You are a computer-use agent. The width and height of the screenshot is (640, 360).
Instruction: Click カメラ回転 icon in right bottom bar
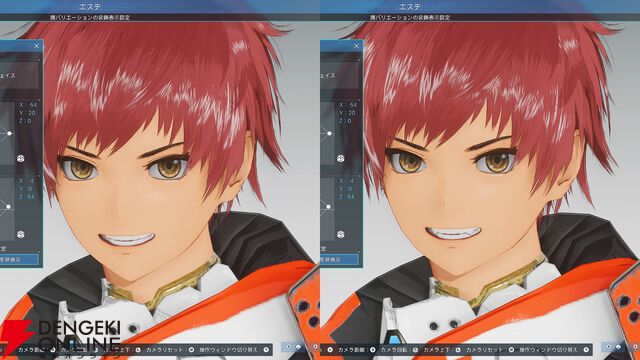coord(415,349)
